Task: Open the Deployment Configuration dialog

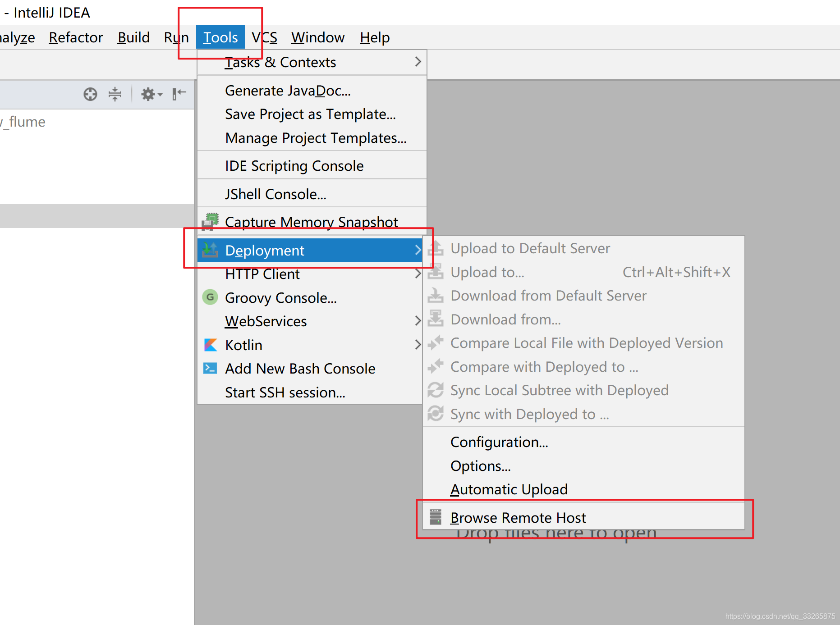Action: click(x=499, y=442)
